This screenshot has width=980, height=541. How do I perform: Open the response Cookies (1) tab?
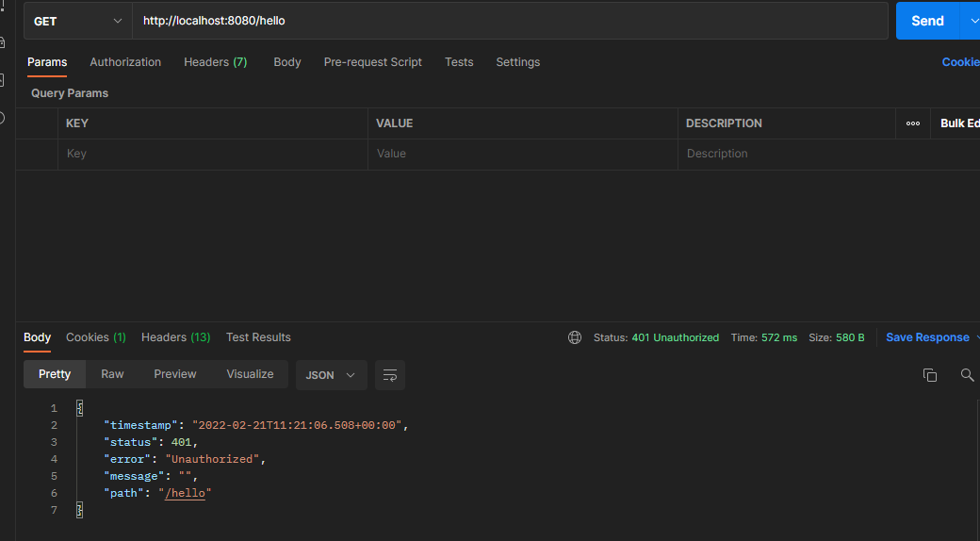(96, 337)
